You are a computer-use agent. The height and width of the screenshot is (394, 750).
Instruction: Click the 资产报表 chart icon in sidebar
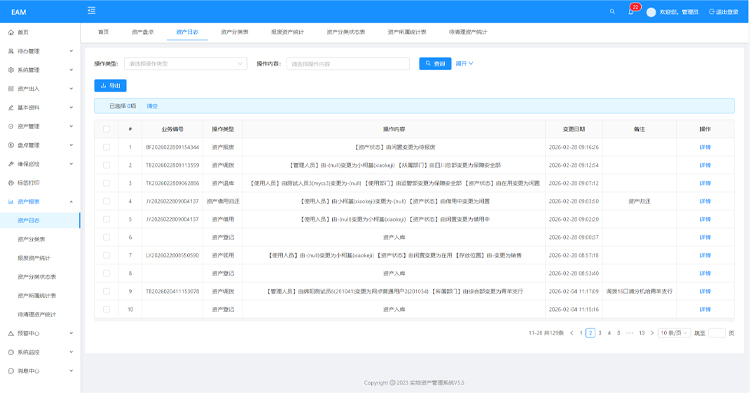(x=11, y=202)
